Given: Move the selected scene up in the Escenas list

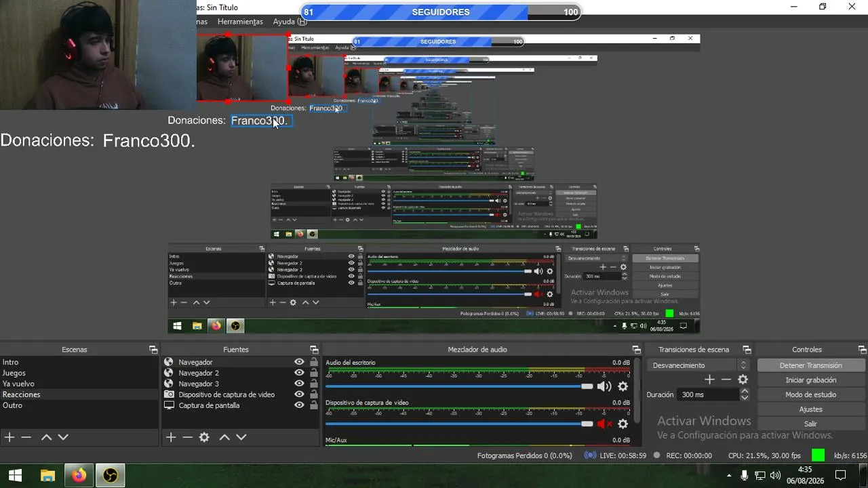Looking at the screenshot, I should 46,437.
